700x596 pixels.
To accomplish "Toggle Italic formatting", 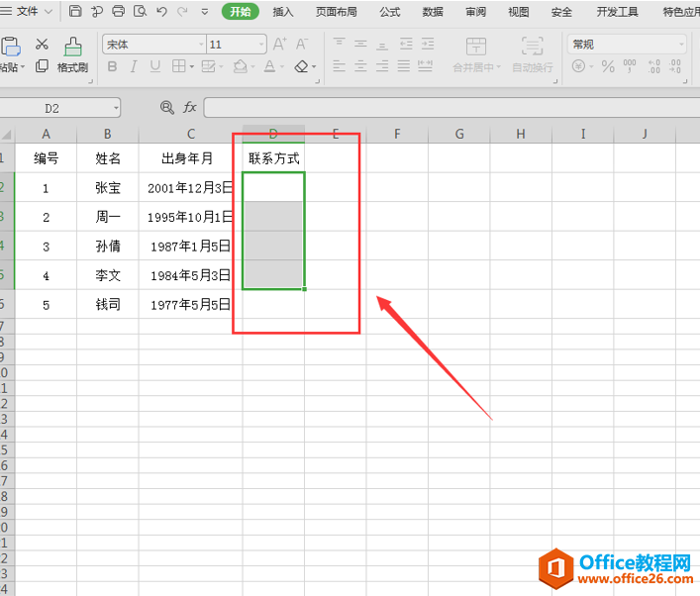I will point(134,66).
